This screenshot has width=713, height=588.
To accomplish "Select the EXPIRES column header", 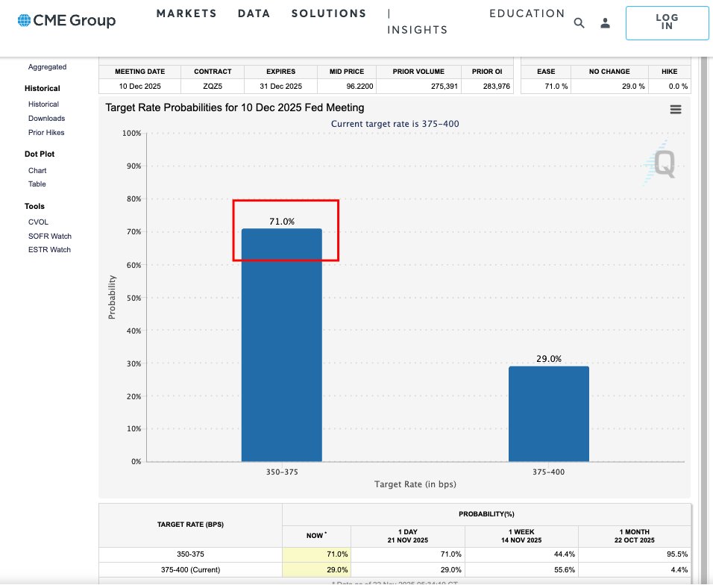I will point(281,72).
